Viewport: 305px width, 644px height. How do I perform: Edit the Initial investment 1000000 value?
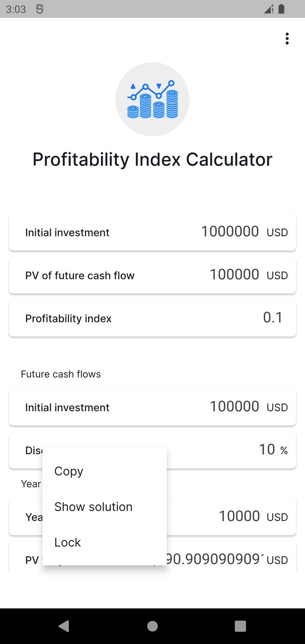(x=230, y=231)
